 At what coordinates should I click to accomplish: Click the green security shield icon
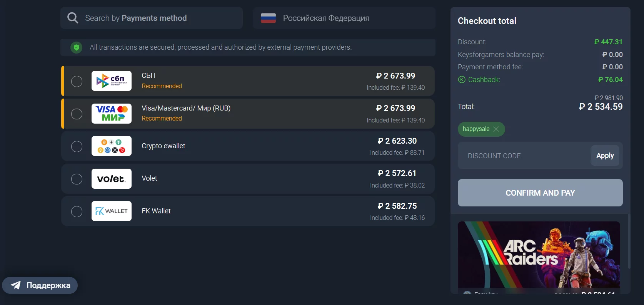(x=76, y=47)
